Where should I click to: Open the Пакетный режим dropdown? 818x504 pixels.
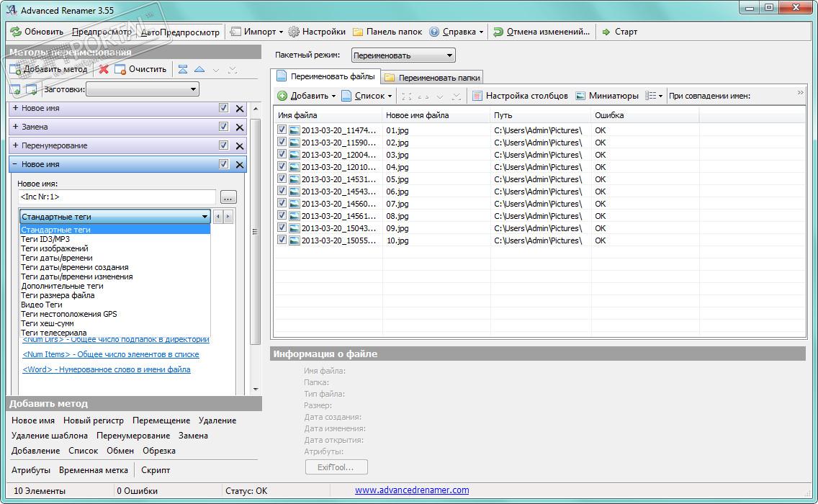tap(403, 55)
